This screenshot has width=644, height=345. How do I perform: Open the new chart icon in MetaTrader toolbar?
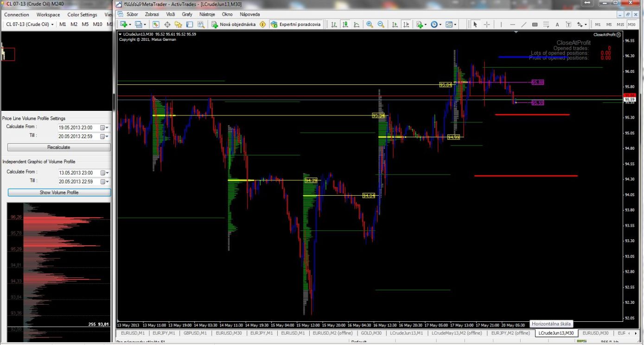coord(124,25)
